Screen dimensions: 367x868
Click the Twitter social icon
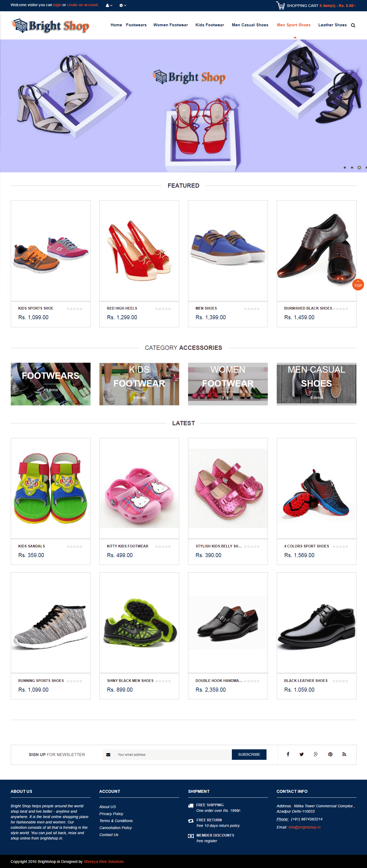point(301,754)
